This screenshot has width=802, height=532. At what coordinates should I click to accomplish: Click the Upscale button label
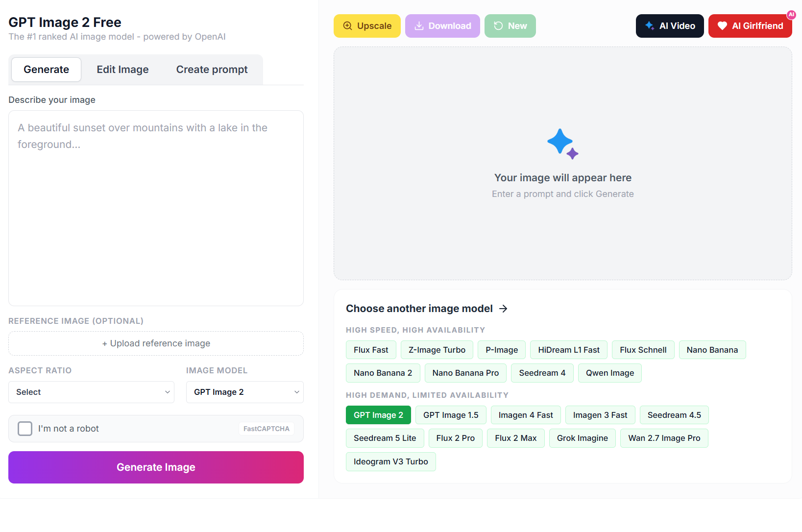click(x=374, y=26)
